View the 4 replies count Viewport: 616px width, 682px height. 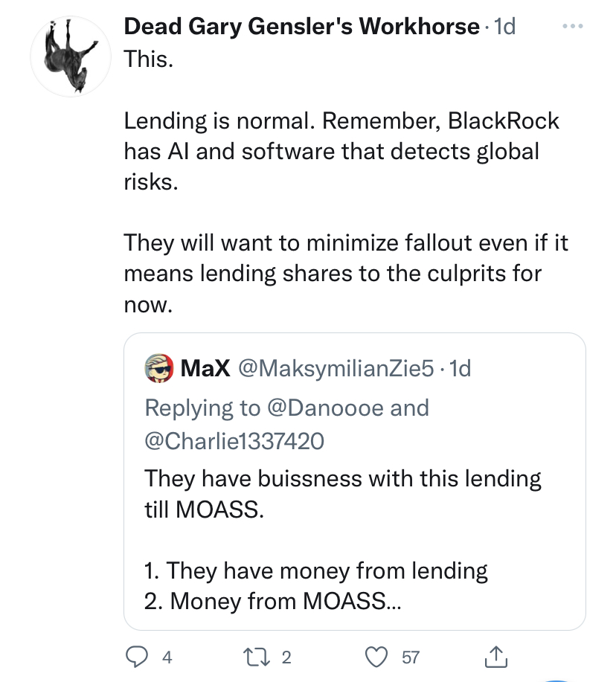167,657
